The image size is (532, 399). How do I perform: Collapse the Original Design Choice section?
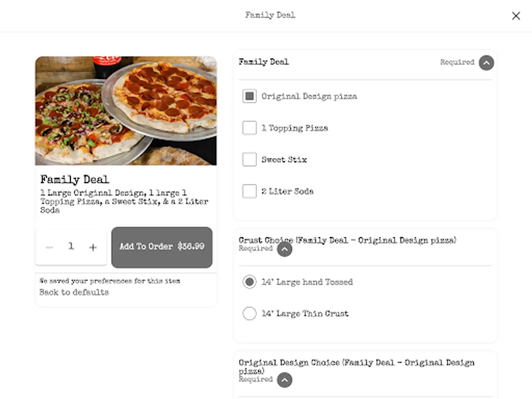[x=285, y=380]
